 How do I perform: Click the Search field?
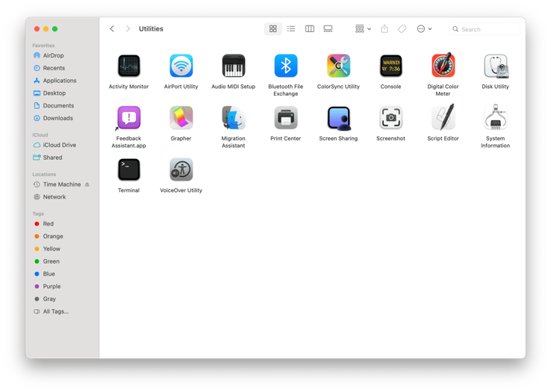pyautogui.click(x=485, y=29)
